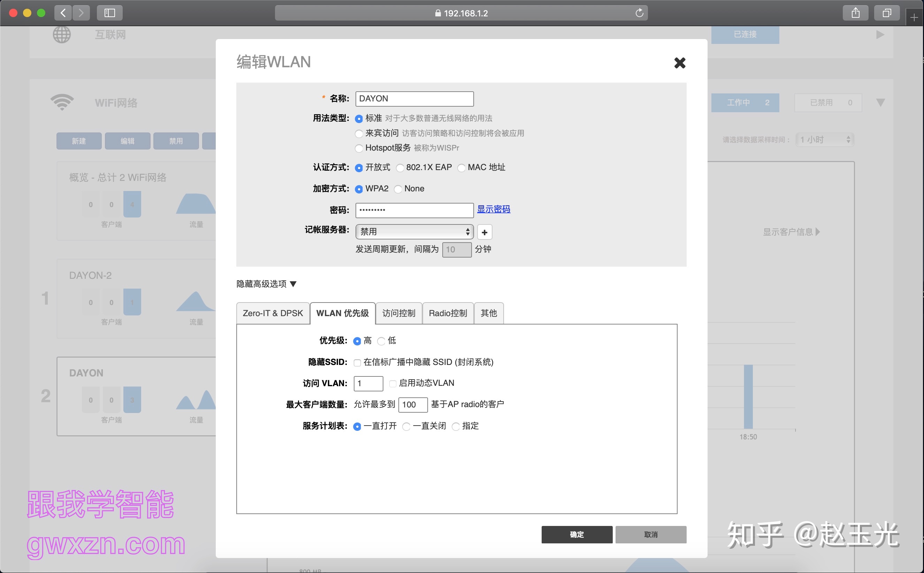Show the Safari tab overview icon
The height and width of the screenshot is (573, 924).
[886, 13]
